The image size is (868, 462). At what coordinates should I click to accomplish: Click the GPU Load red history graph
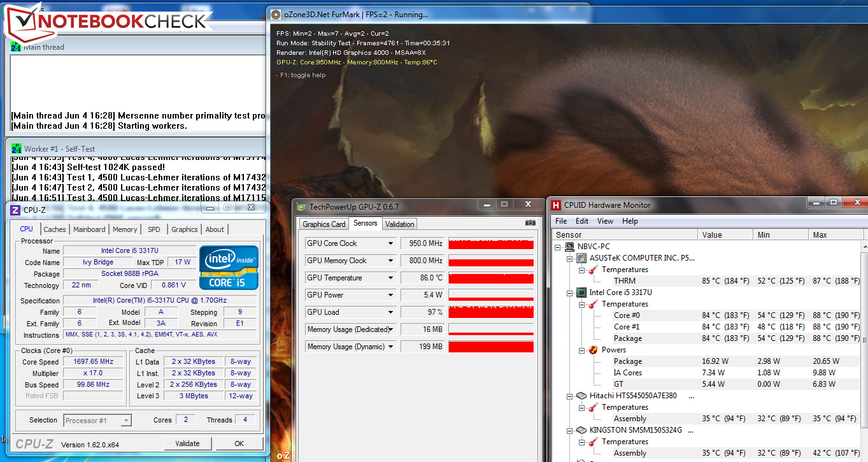[x=491, y=312]
